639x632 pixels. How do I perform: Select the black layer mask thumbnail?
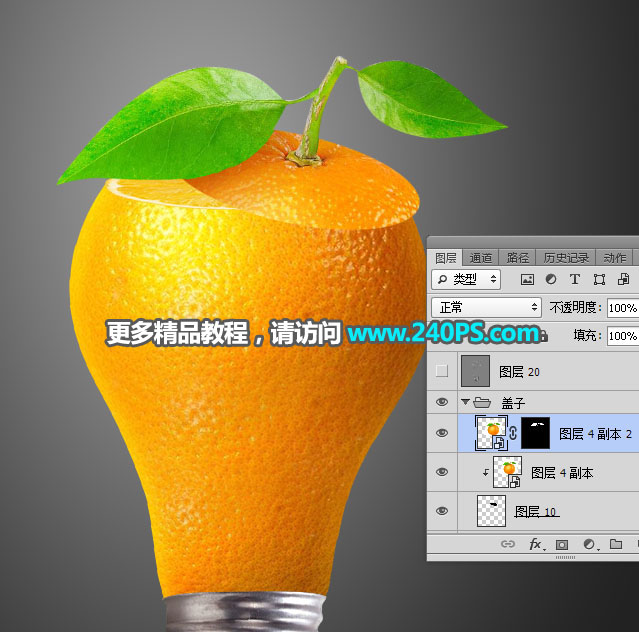[x=535, y=433]
